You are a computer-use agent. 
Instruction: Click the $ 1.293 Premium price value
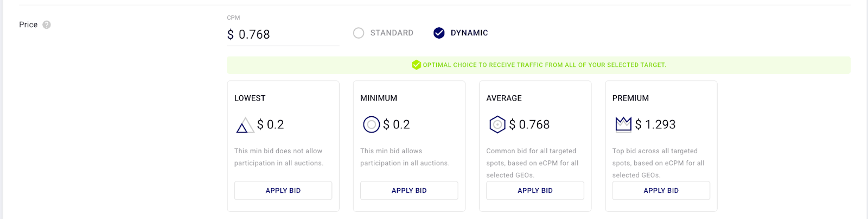[x=655, y=124]
